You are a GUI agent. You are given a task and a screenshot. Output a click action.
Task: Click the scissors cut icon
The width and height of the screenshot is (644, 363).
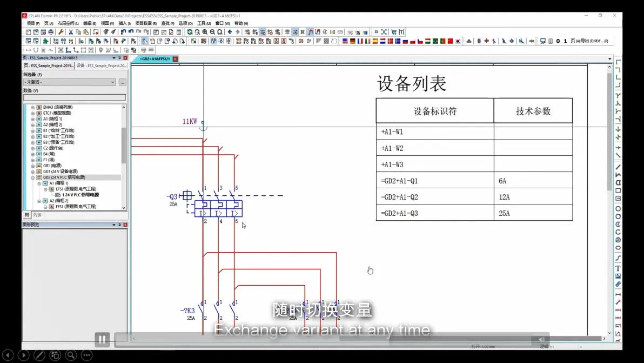point(71,32)
